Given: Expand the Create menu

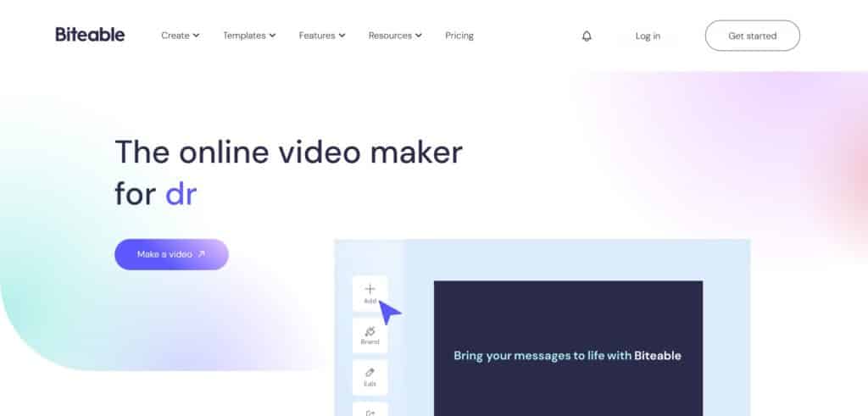Looking at the screenshot, I should (x=180, y=36).
